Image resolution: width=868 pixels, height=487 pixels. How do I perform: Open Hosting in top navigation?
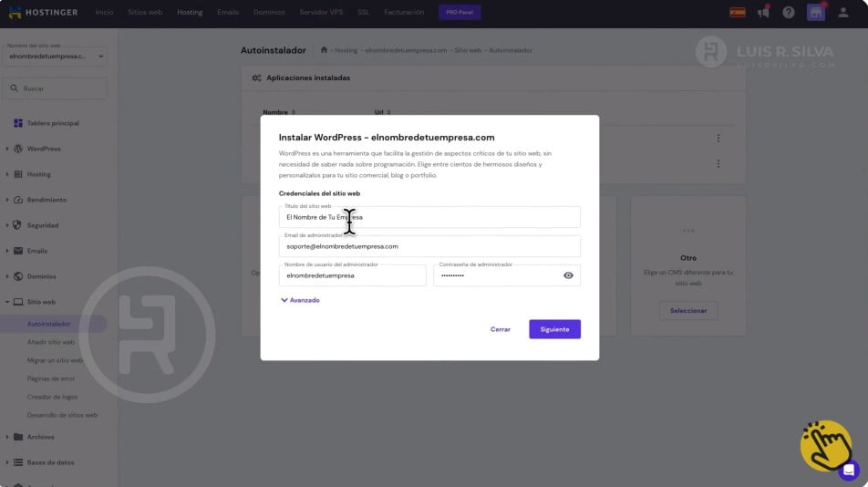click(190, 12)
